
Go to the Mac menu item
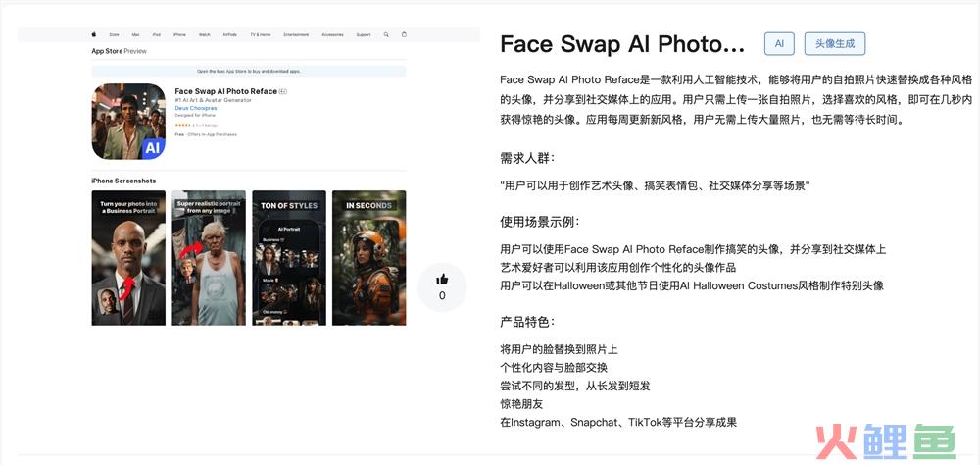(135, 34)
